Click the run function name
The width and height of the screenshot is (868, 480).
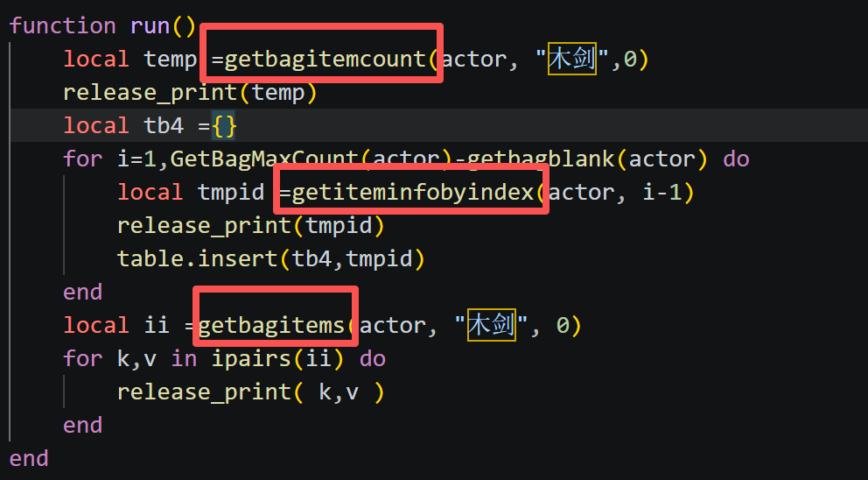click(x=150, y=26)
